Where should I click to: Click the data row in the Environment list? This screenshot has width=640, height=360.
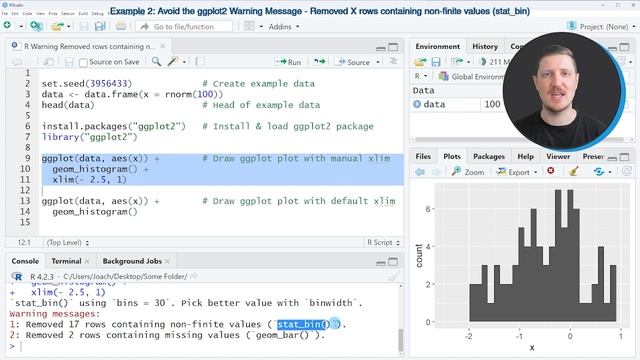tap(457, 104)
